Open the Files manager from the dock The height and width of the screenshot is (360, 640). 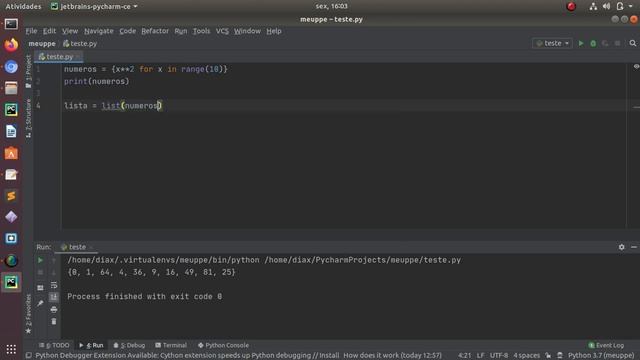click(x=11, y=88)
